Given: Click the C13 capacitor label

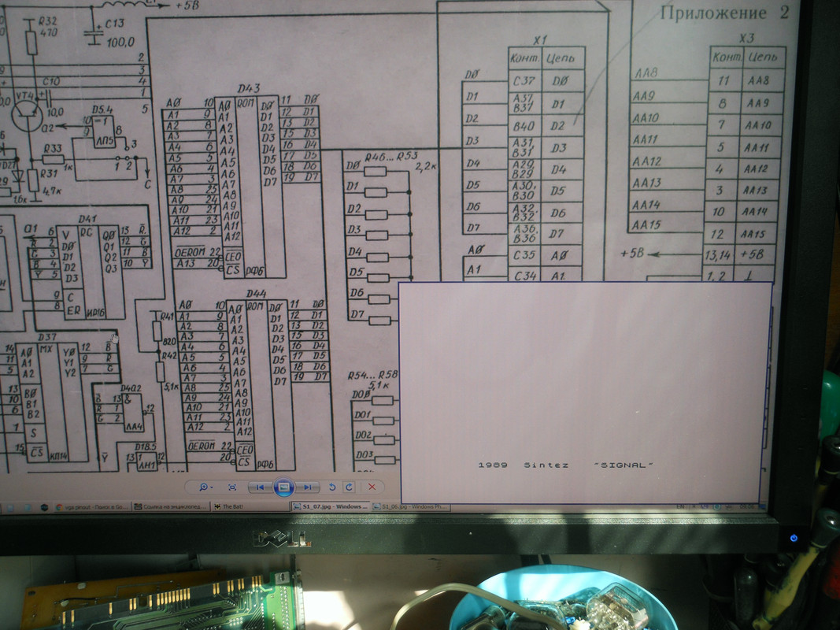Looking at the screenshot, I should click(x=115, y=23).
